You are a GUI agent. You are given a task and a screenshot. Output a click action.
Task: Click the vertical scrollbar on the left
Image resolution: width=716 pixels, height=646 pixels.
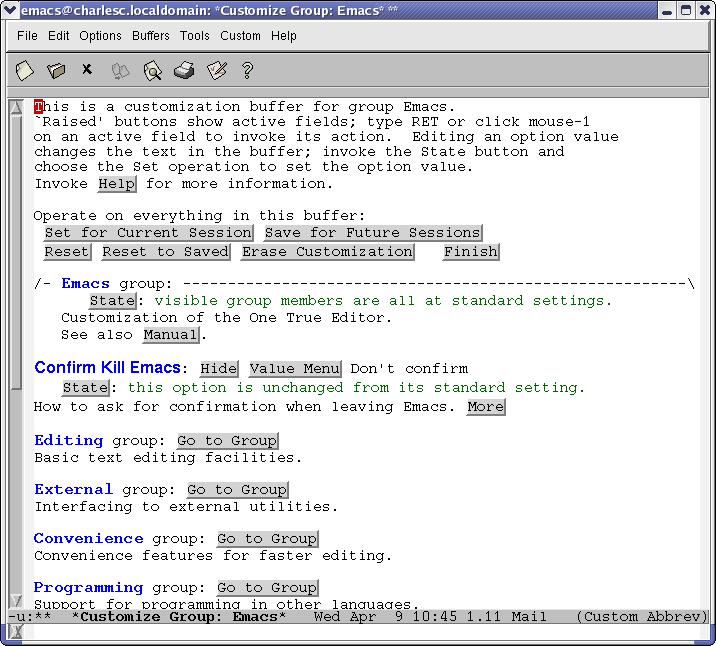click(15, 250)
